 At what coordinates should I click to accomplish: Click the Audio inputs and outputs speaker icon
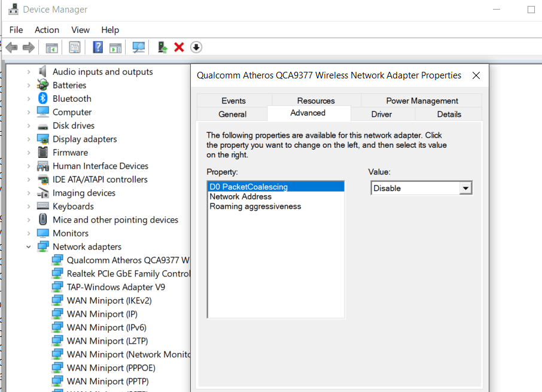43,72
